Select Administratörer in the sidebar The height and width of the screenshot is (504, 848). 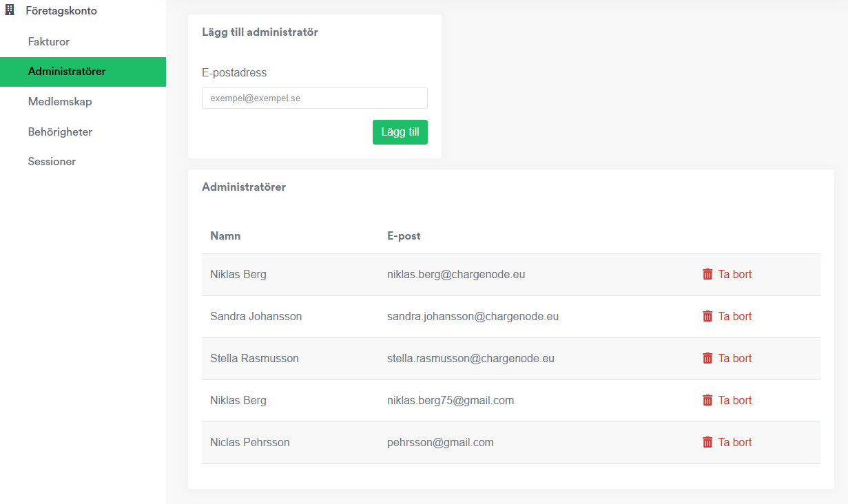point(67,72)
